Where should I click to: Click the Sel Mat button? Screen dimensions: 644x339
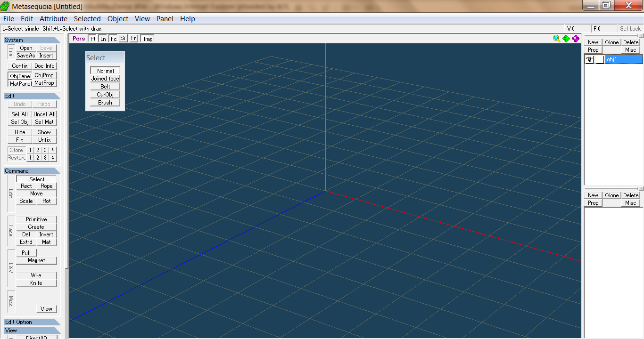point(44,122)
